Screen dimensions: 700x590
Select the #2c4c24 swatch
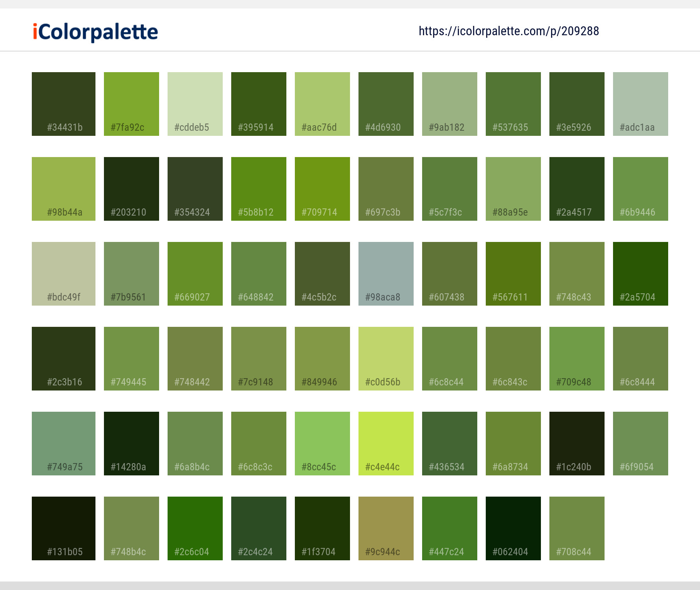click(259, 528)
